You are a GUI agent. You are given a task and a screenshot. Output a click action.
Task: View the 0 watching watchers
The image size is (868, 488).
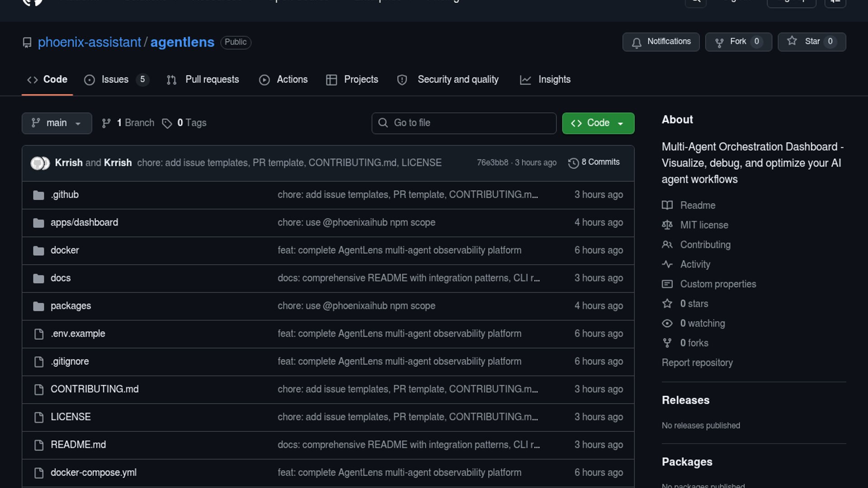pyautogui.click(x=702, y=324)
